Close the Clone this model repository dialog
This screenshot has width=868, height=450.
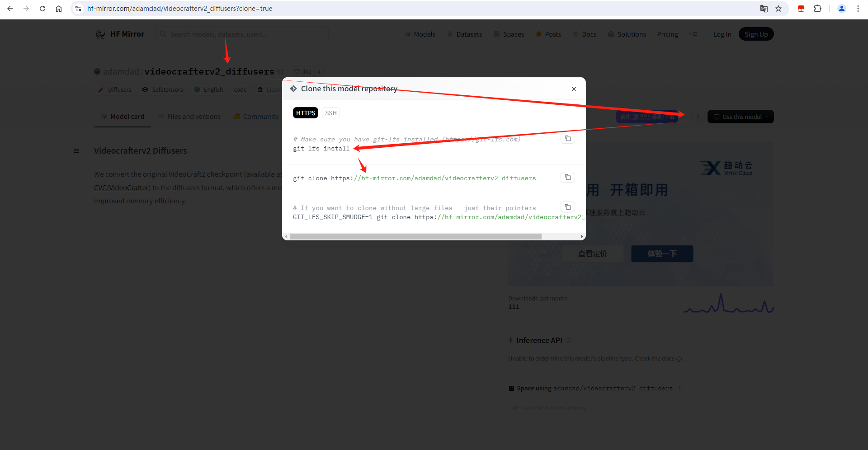574,89
